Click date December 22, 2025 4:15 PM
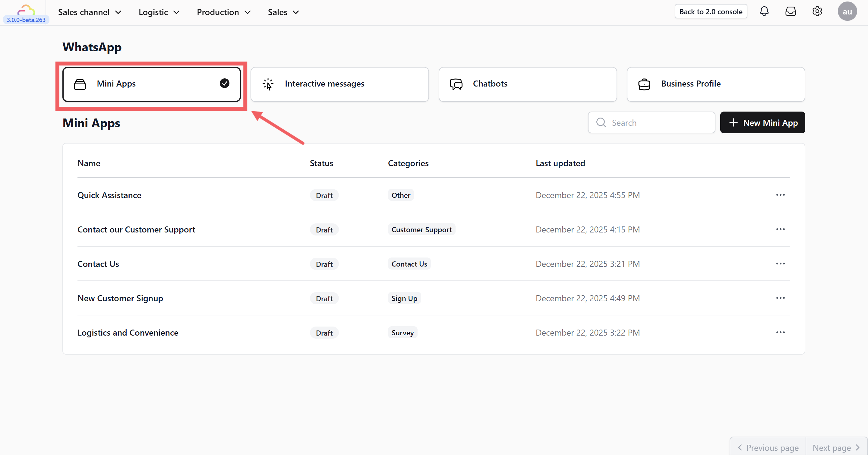Image resolution: width=868 pixels, height=455 pixels. 588,229
